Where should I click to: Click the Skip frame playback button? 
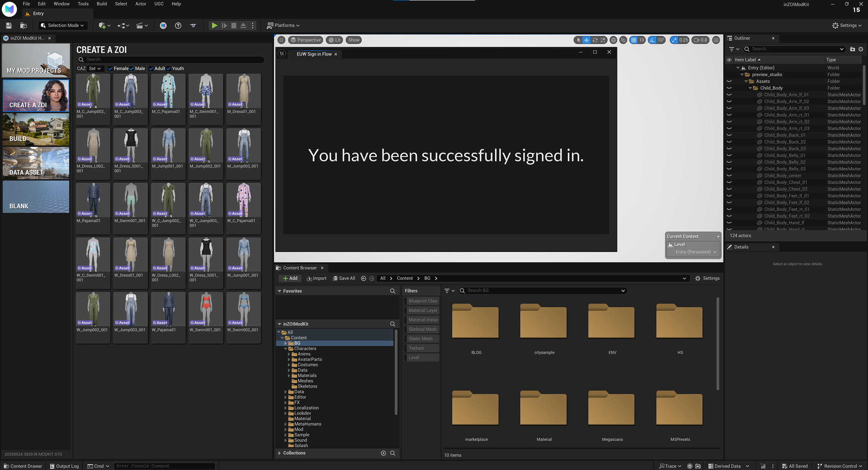coord(224,25)
